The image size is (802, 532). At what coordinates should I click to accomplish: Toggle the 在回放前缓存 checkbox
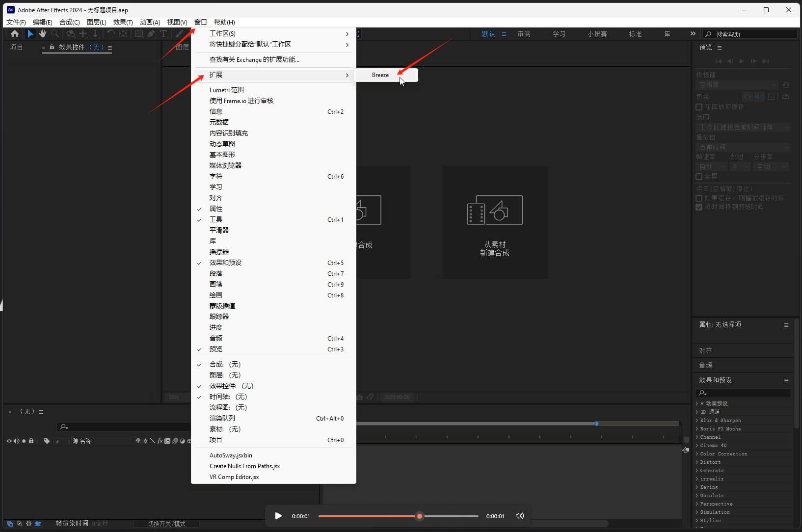pos(699,107)
